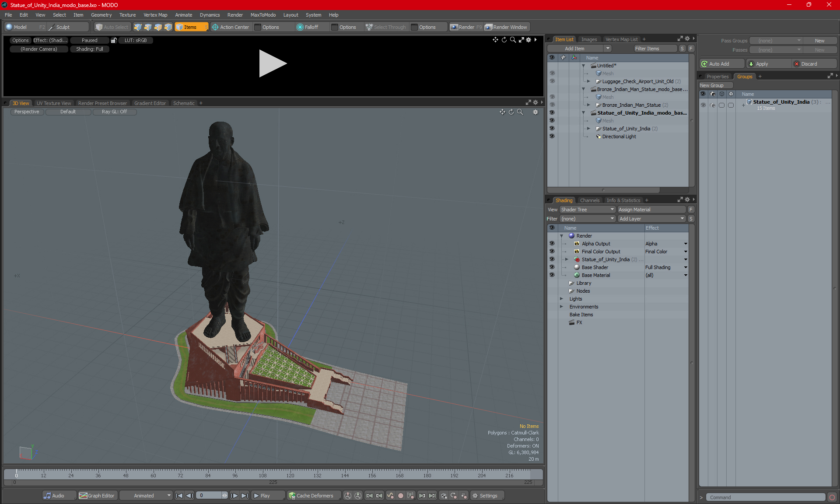This screenshot has height=504, width=840.
Task: Maximize the 3D viewport panel
Action: pos(528,103)
